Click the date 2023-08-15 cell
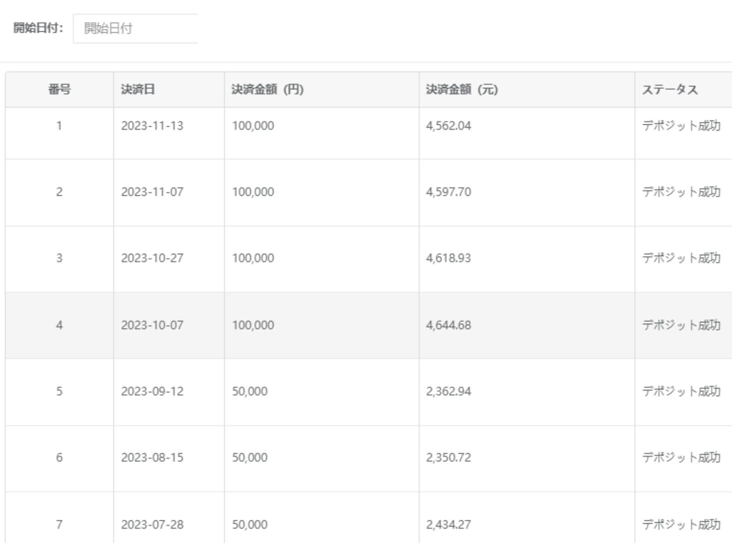 [x=152, y=457]
